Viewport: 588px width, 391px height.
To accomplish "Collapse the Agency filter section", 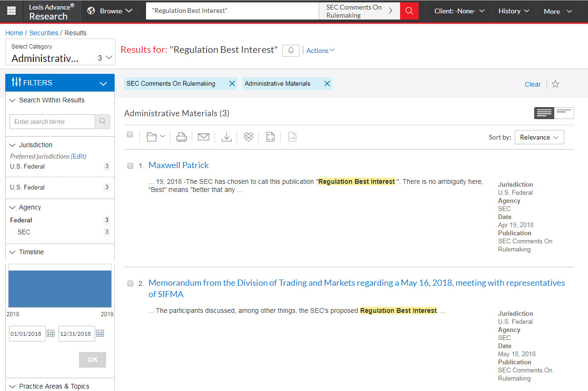I will click(26, 207).
